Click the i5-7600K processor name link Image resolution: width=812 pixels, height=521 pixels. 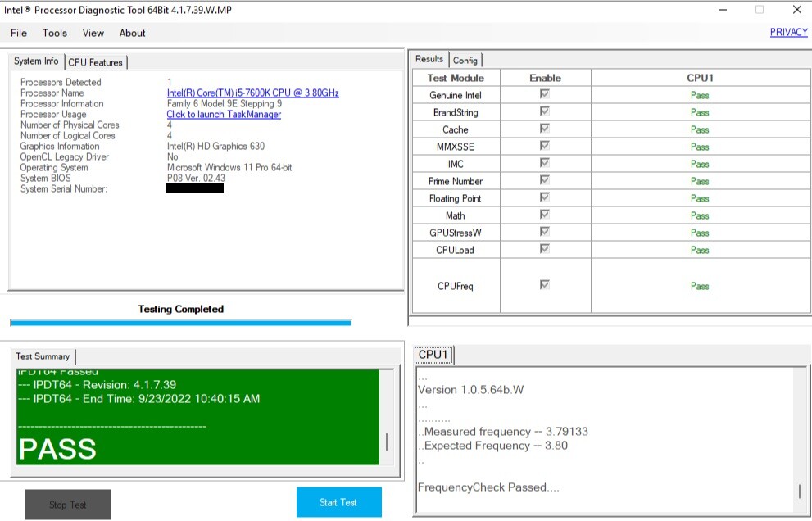pyautogui.click(x=252, y=93)
